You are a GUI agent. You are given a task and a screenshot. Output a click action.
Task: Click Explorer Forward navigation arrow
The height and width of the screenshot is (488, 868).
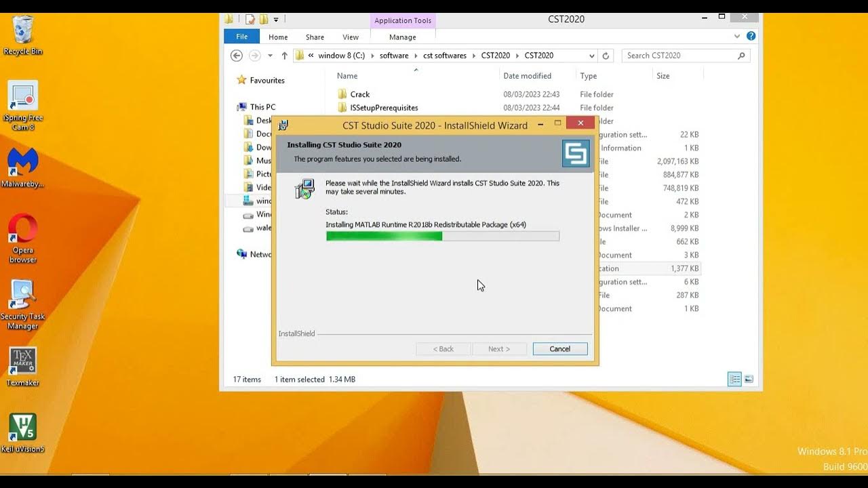point(254,56)
